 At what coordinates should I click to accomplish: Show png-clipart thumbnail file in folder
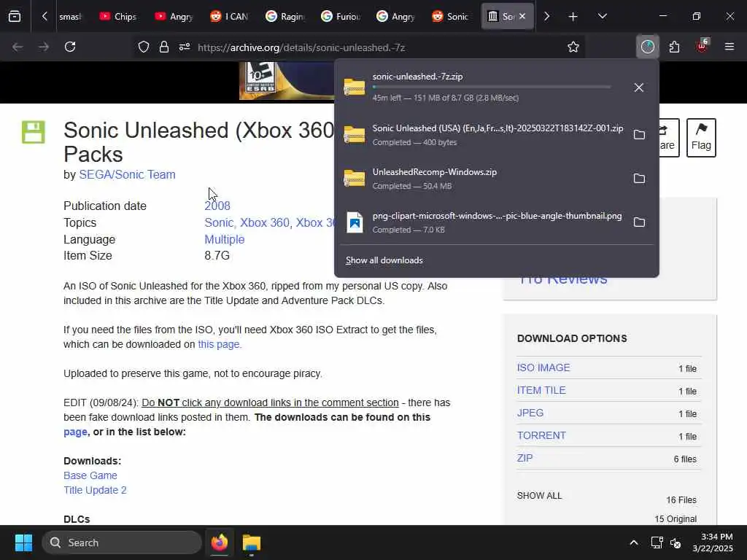point(639,222)
